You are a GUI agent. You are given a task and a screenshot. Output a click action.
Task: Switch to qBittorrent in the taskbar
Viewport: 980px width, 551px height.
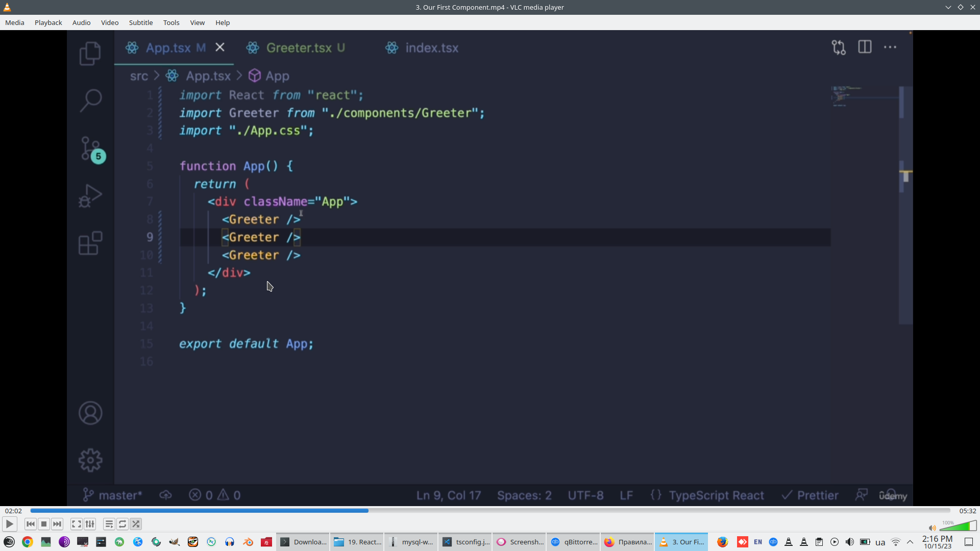click(x=574, y=542)
